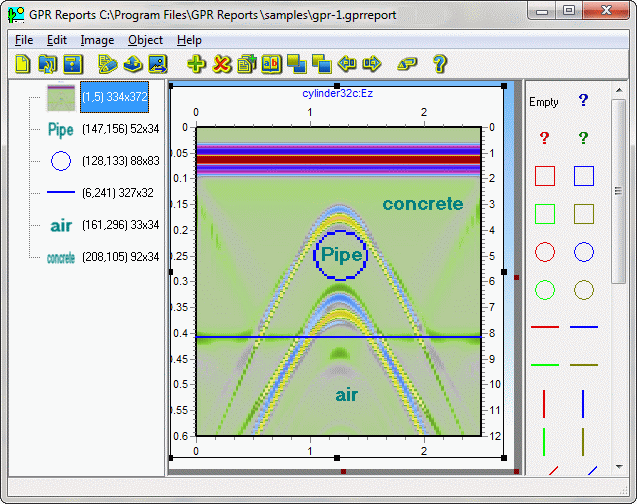Click palette scrollbar down arrow
This screenshot has width=637, height=504.
[619, 467]
